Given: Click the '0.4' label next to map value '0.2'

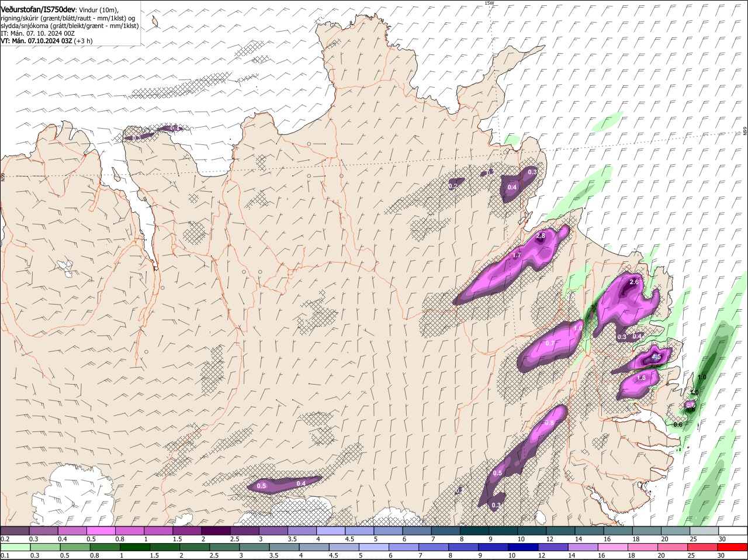Looking at the screenshot, I should point(512,187).
